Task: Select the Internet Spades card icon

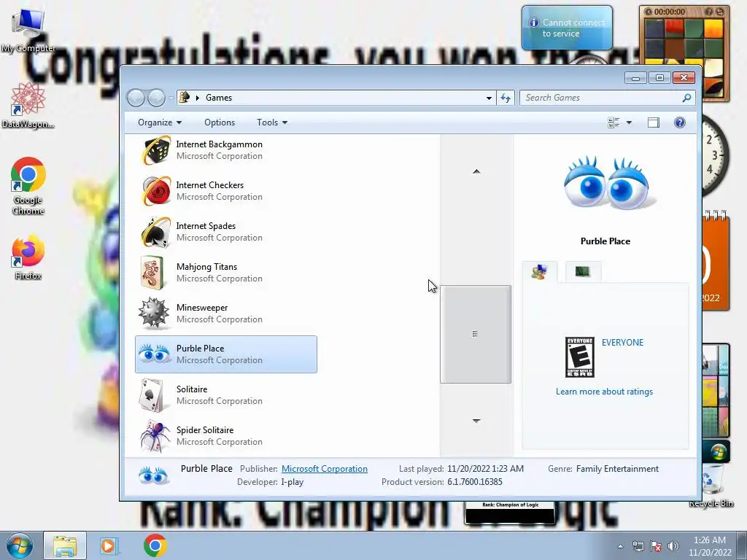Action: pos(156,232)
